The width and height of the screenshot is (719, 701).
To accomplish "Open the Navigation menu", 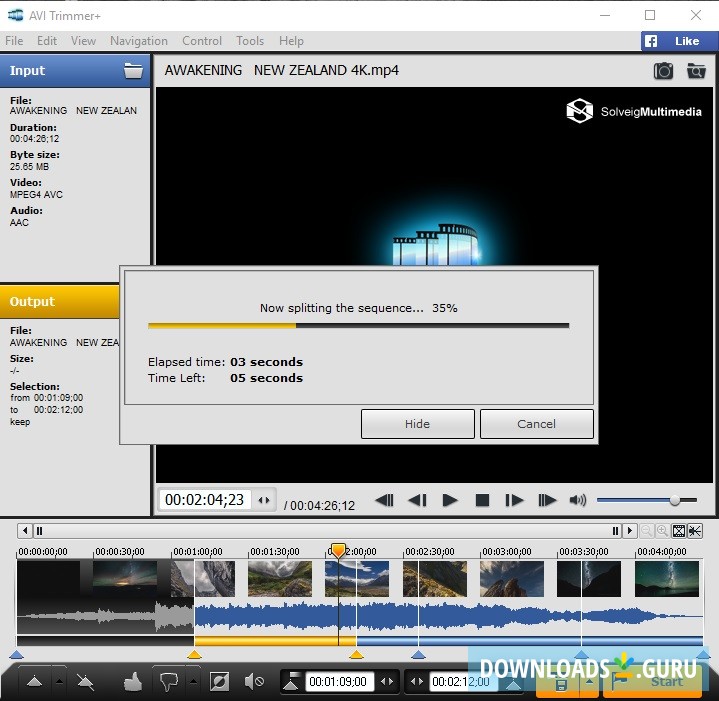I will 139,41.
